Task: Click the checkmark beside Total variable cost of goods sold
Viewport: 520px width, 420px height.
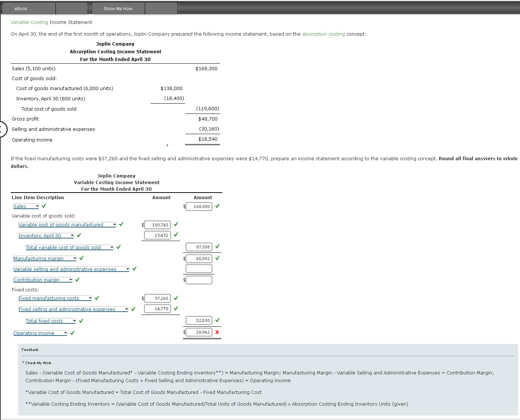Action: [118, 247]
